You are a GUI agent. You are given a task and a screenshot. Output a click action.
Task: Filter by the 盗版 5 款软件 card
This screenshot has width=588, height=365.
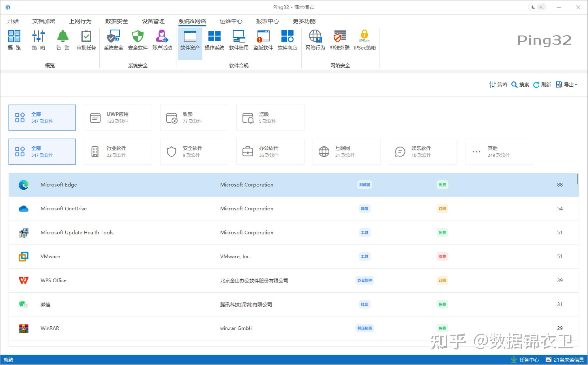[270, 118]
